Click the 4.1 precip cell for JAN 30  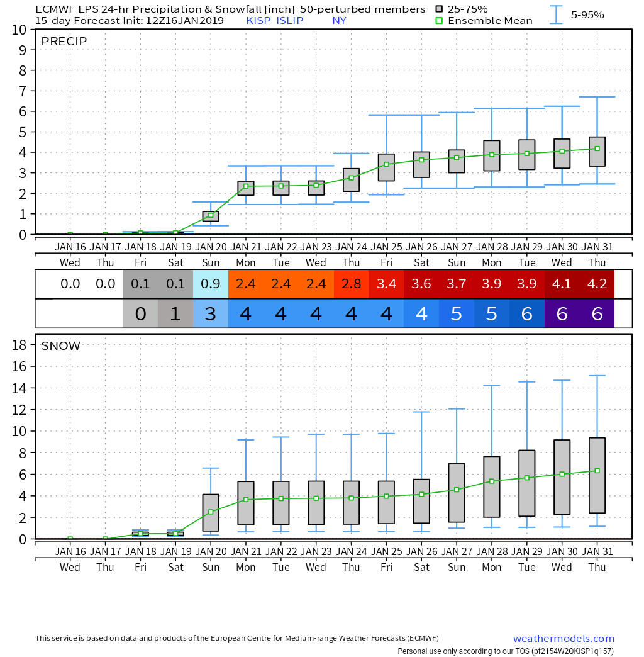click(562, 284)
